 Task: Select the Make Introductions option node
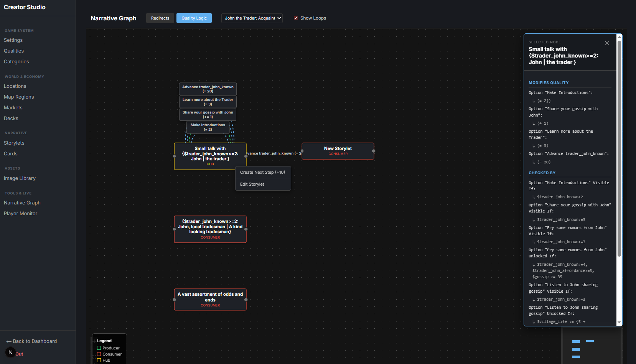208,127
